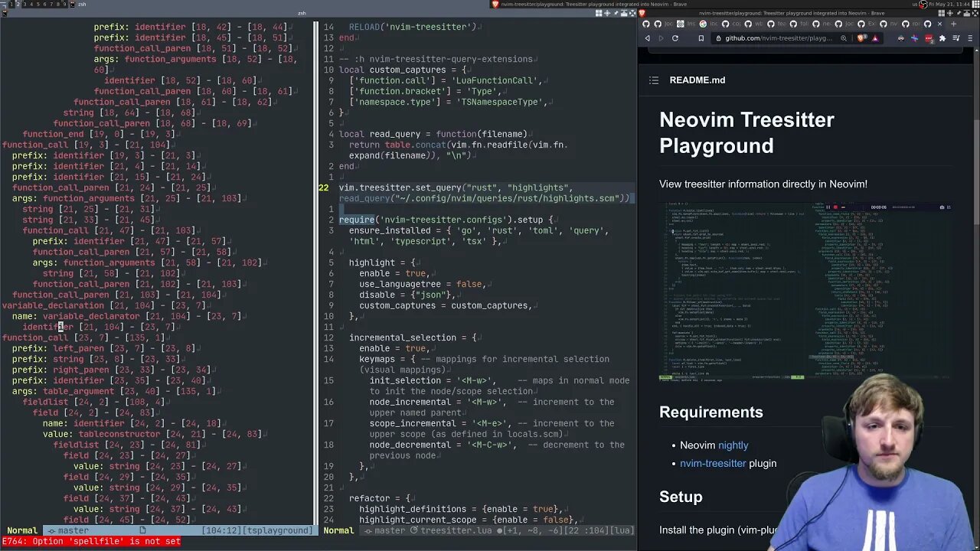Open the 'nvim-treesitter' plugin link

coord(713,463)
